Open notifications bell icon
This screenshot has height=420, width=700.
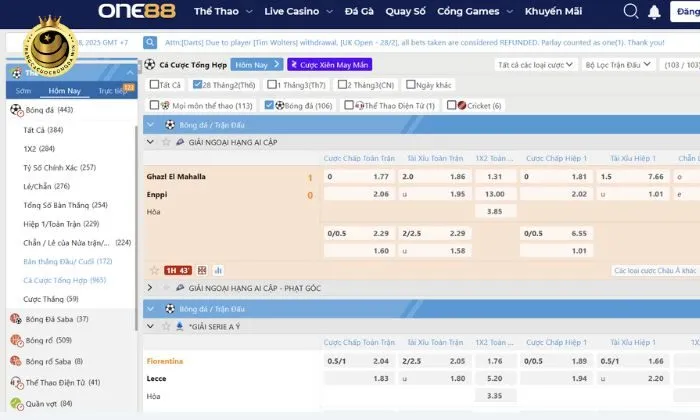[x=654, y=12]
